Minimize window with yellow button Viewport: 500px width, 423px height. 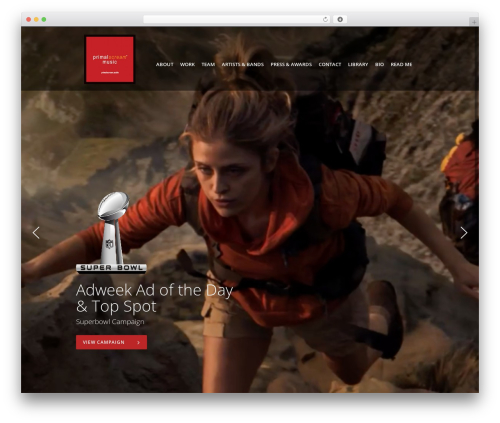click(x=36, y=19)
